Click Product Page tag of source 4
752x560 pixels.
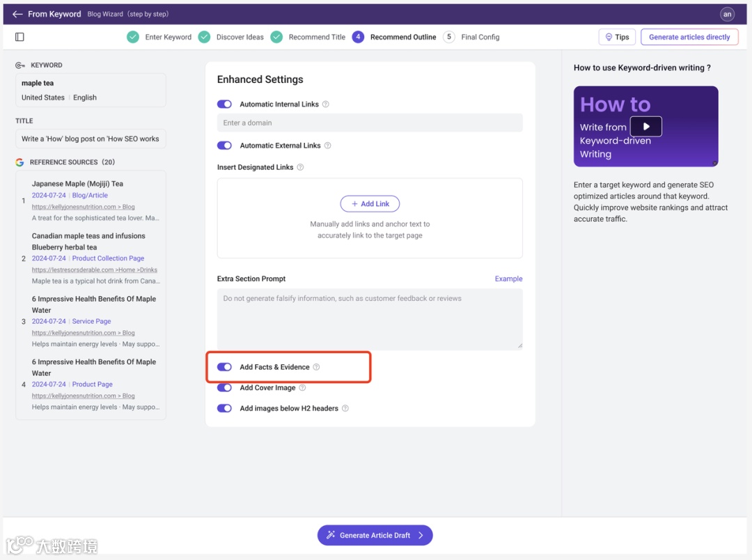click(92, 384)
